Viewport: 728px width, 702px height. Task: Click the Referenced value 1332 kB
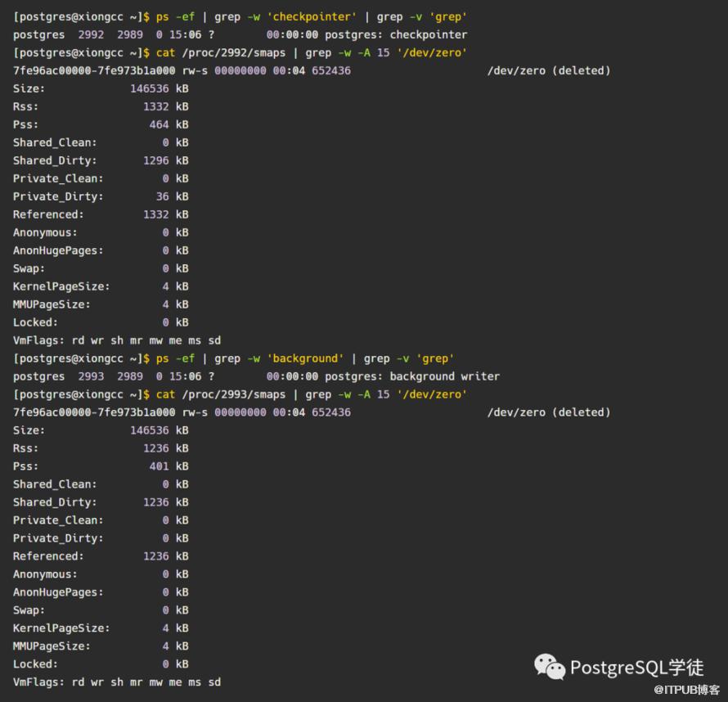tap(165, 214)
